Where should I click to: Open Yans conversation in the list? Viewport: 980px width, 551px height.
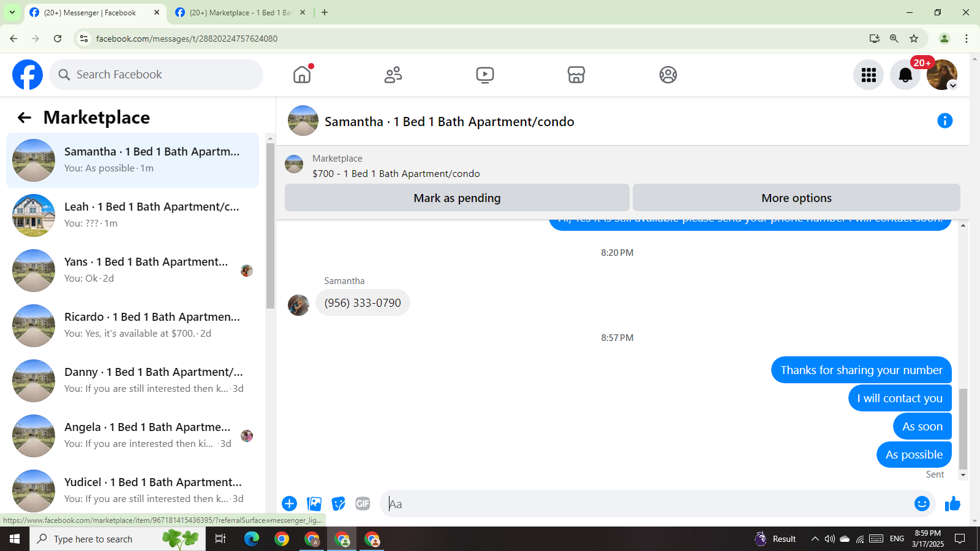click(132, 271)
